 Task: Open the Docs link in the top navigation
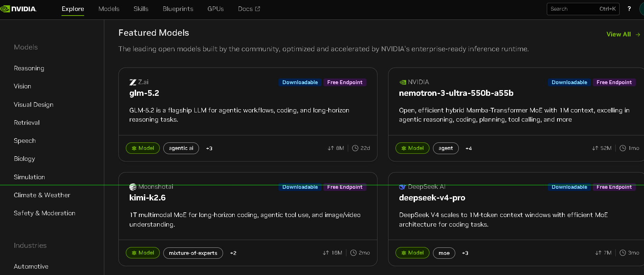click(x=249, y=9)
